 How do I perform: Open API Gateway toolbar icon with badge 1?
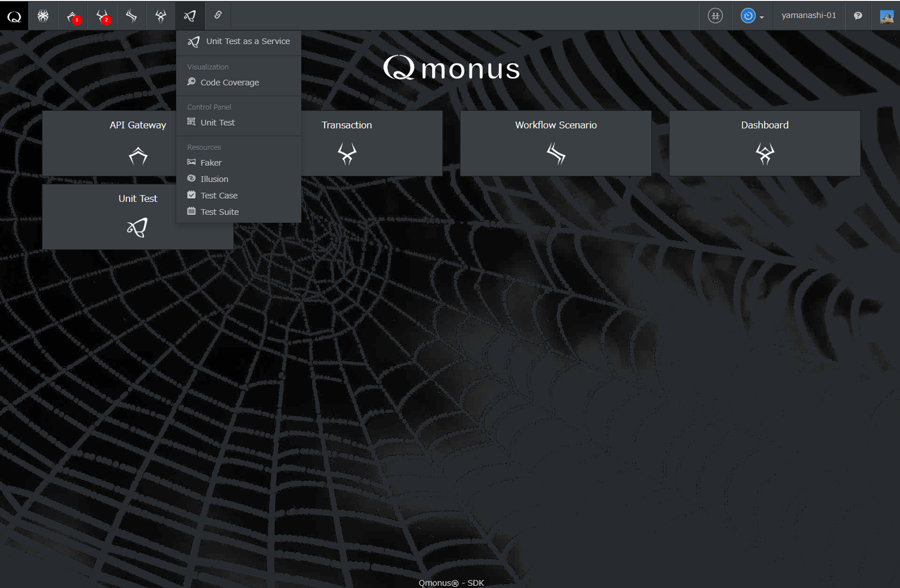[72, 16]
